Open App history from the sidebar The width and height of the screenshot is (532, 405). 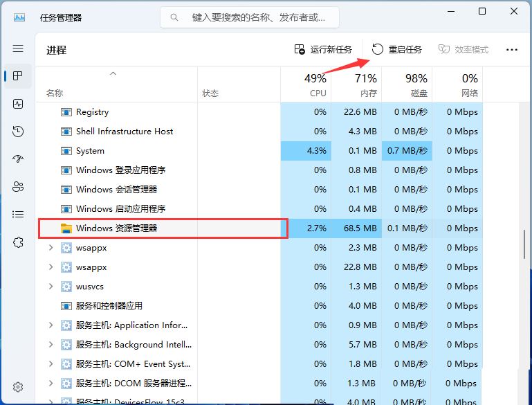coord(18,132)
